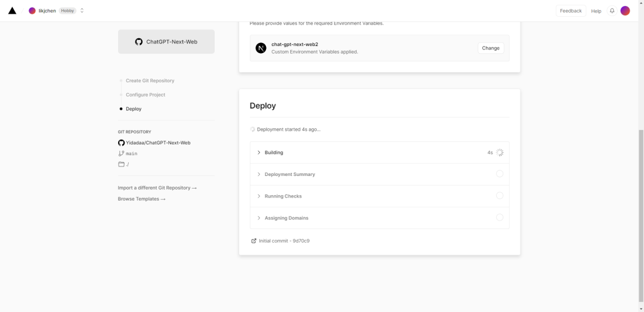
Task: Click the Next.js framework icon
Action: coord(261,48)
